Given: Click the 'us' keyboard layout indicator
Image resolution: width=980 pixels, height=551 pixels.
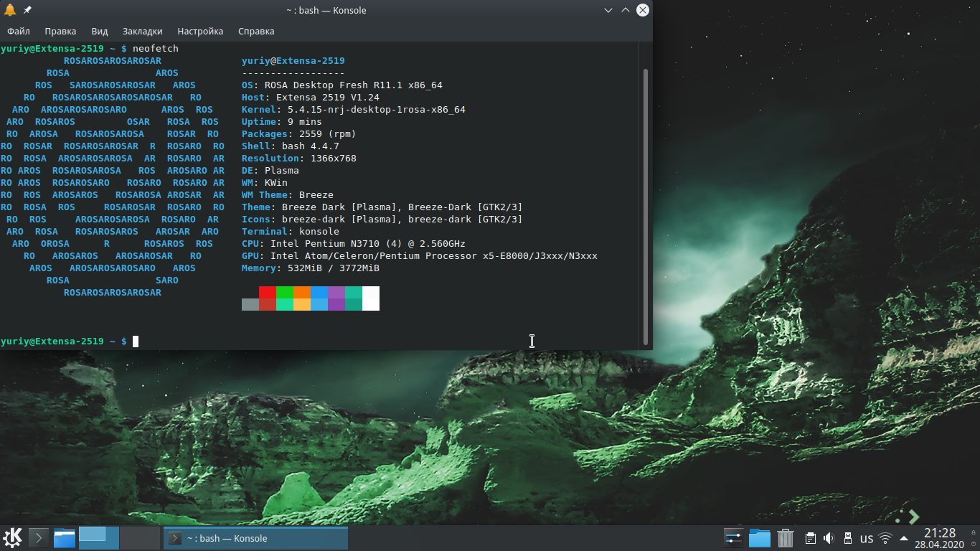Looking at the screenshot, I should click(867, 539).
